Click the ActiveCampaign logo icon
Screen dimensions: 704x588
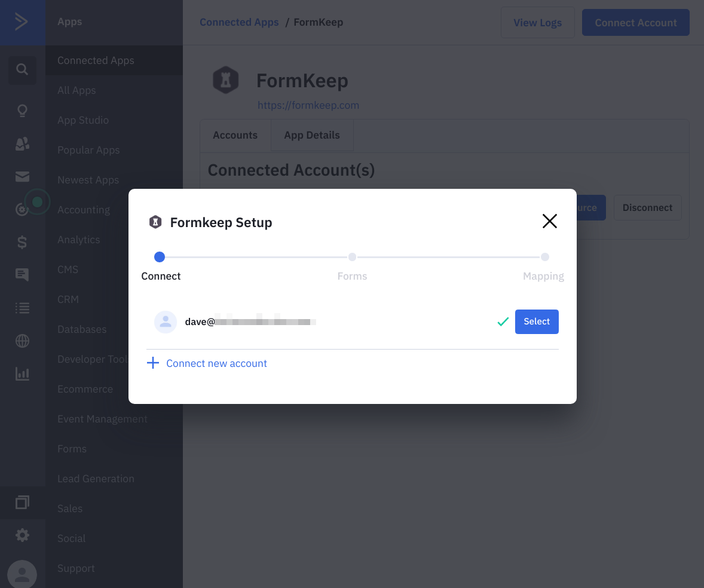[22, 22]
